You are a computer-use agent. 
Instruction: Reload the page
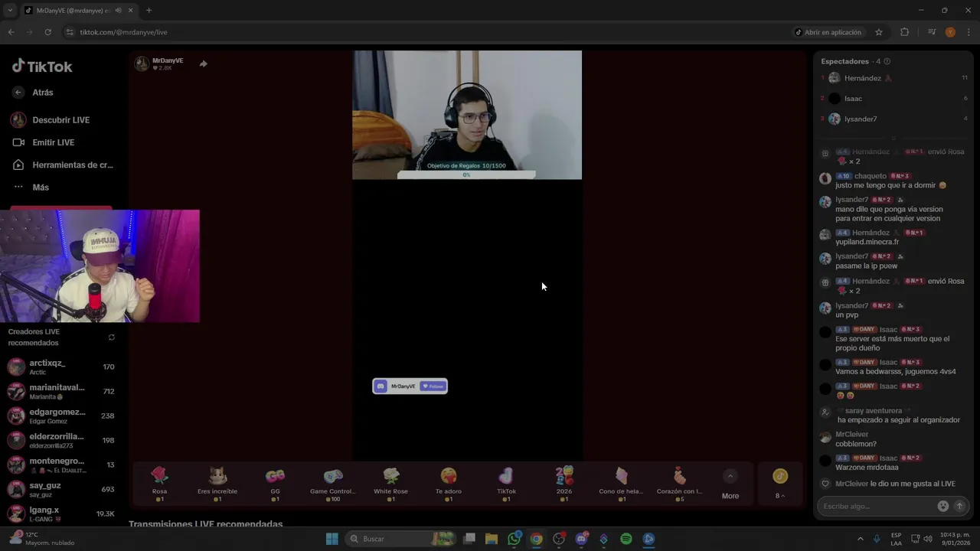47,32
